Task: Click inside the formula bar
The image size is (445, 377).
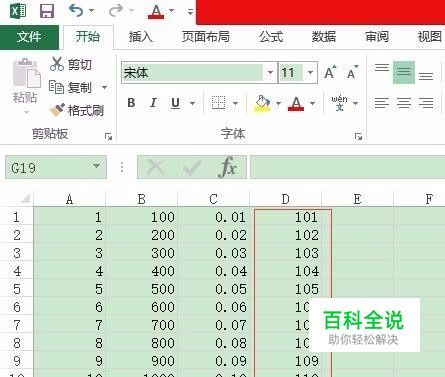Action: [x=348, y=167]
